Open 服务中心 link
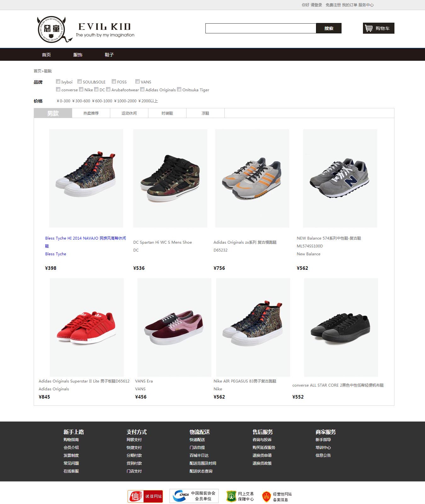 coord(366,5)
